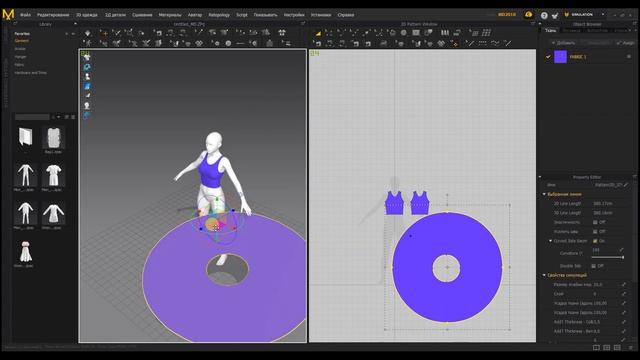Collapse the Свойства симуляции section
Viewport: 640px width, 360px height.
click(544, 275)
